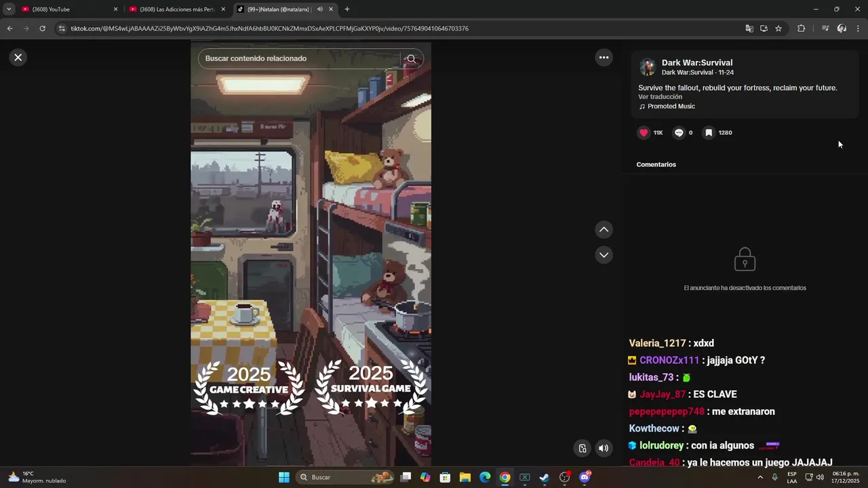
Task: Open the Dark War:Survival account name link
Action: (697, 62)
